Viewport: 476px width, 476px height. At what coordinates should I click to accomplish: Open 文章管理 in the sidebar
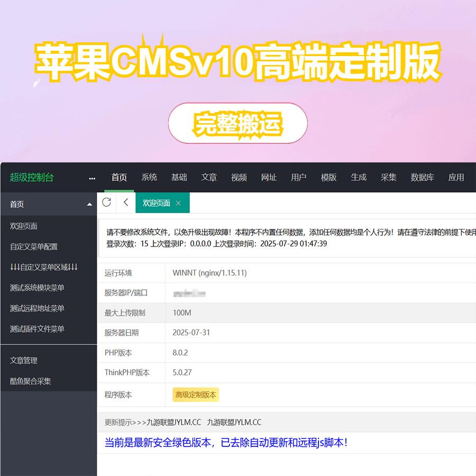click(24, 361)
